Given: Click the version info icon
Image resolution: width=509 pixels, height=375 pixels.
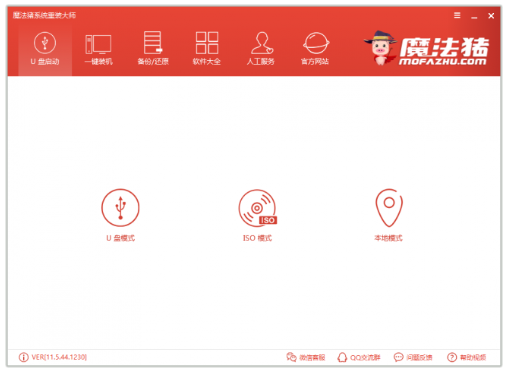Looking at the screenshot, I should [x=23, y=357].
